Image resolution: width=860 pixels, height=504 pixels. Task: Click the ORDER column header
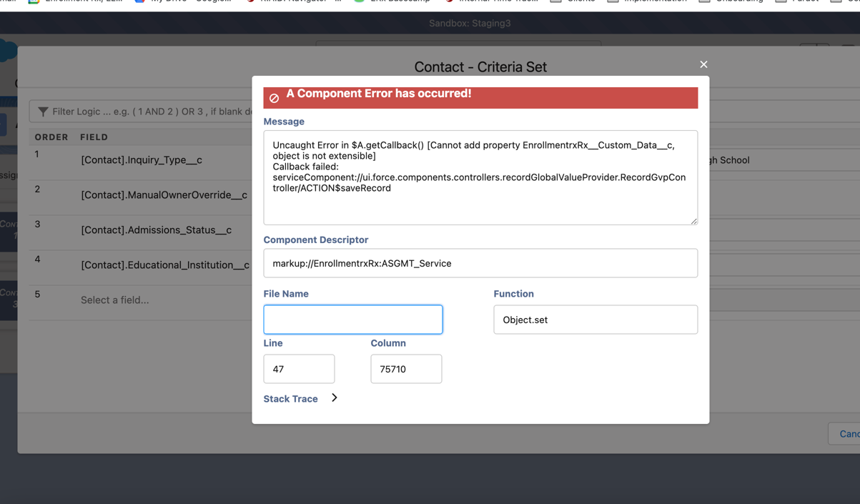51,137
